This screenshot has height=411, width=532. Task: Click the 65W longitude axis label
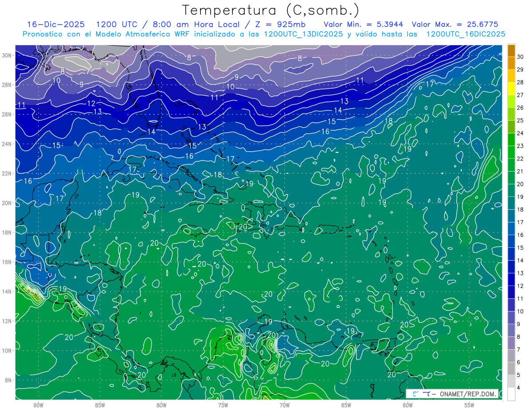pos(346,405)
